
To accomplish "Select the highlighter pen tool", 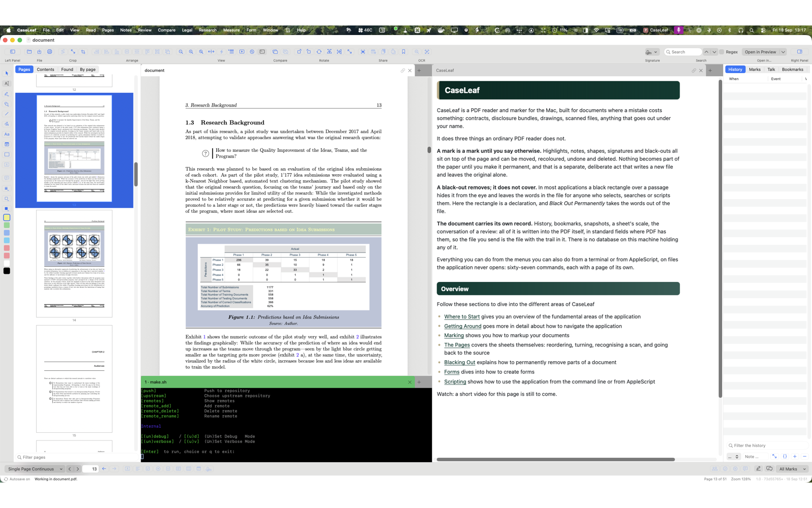I will click(7, 93).
